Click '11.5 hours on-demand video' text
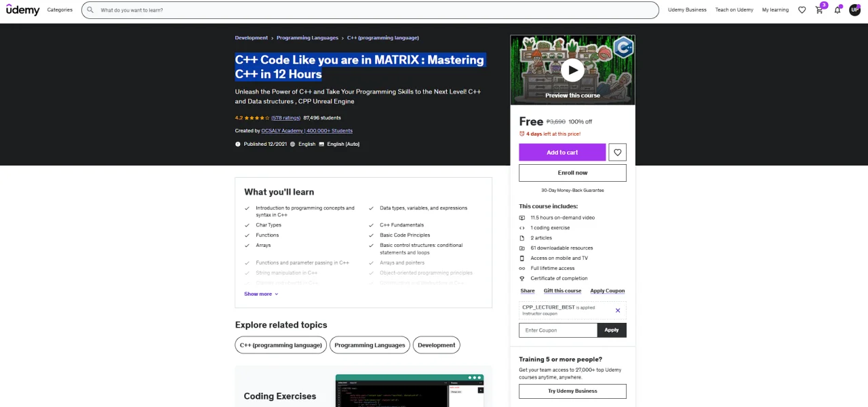868x407 pixels. pos(563,218)
